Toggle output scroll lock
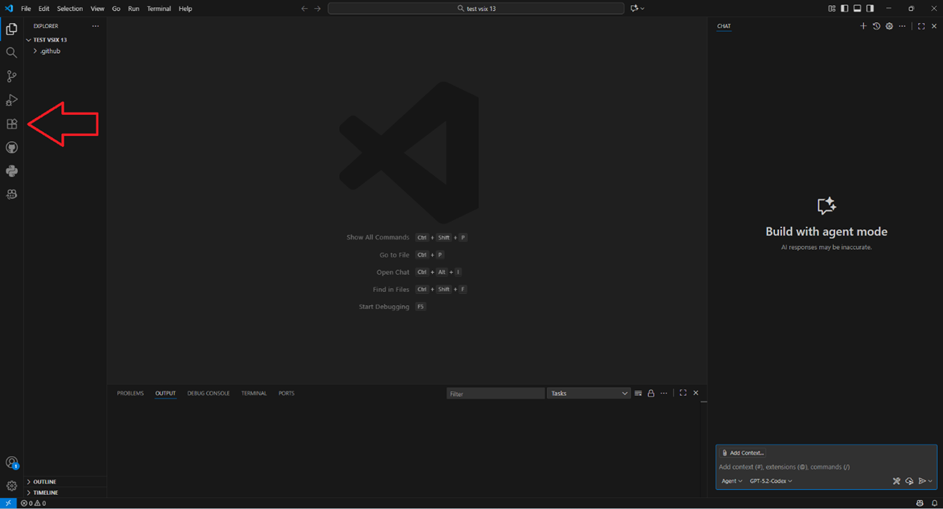 pos(651,393)
